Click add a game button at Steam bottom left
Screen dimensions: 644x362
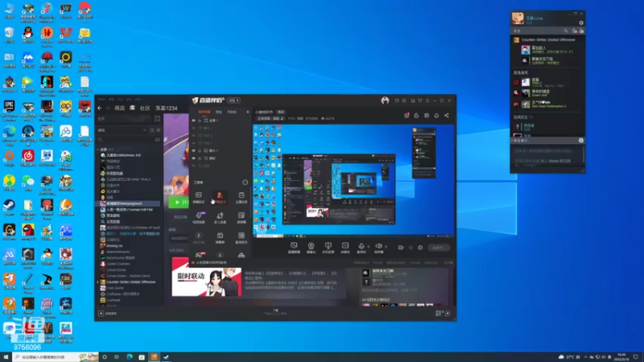click(108, 313)
